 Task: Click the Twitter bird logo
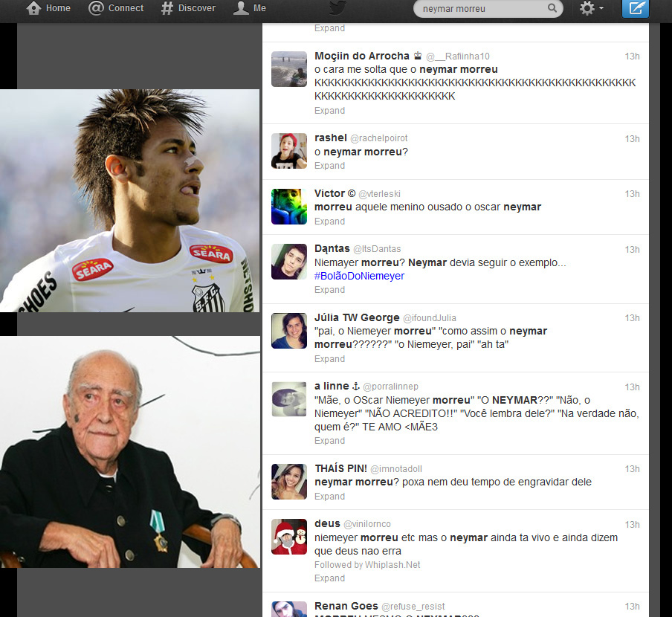pyautogui.click(x=337, y=7)
